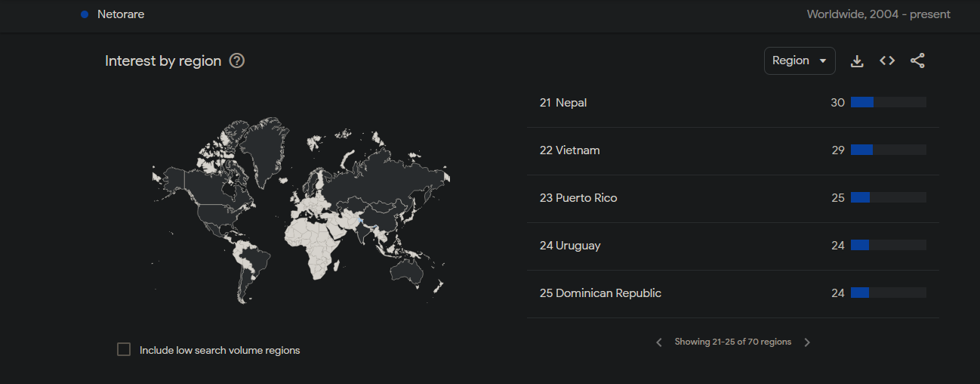
Task: Open the Dominican Republic region entry
Action: pos(733,293)
